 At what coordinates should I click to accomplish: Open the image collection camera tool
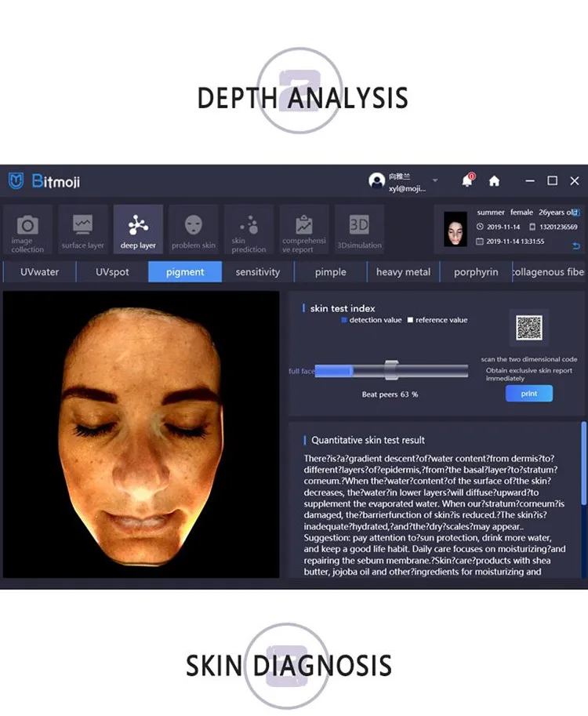27,229
